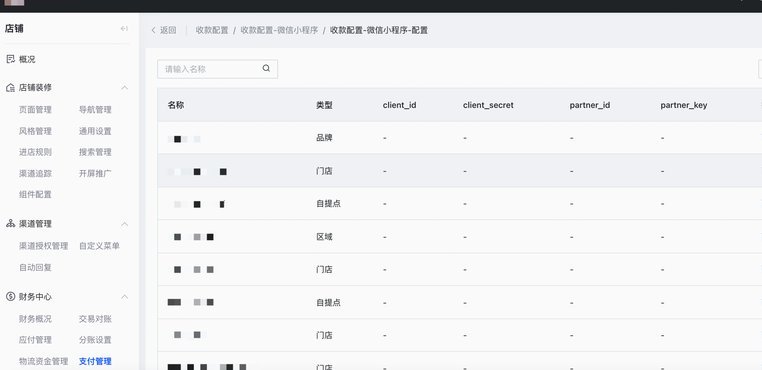
Task: Collapse the 渠道管理 section chevron
Action: (124, 224)
